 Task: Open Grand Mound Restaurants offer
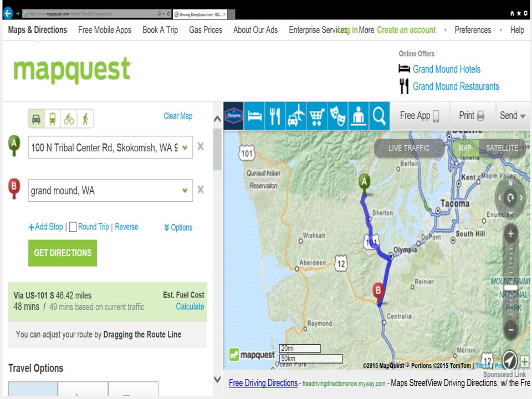point(456,86)
